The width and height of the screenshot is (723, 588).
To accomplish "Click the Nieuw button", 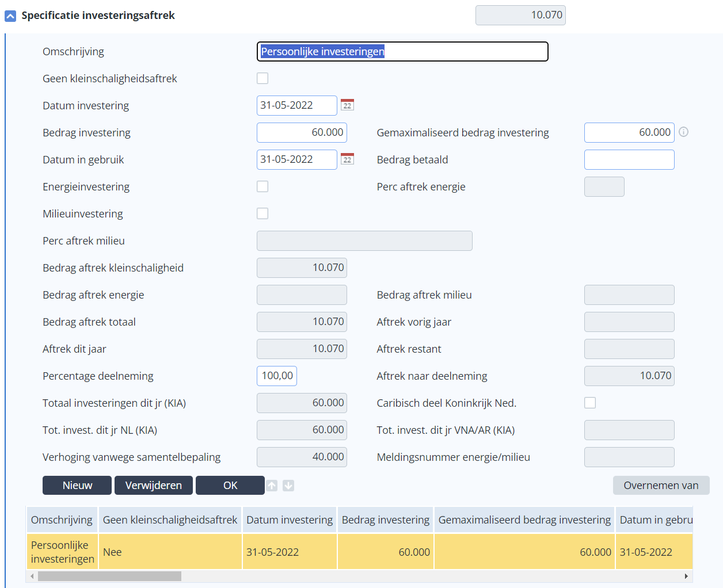I will tap(77, 486).
